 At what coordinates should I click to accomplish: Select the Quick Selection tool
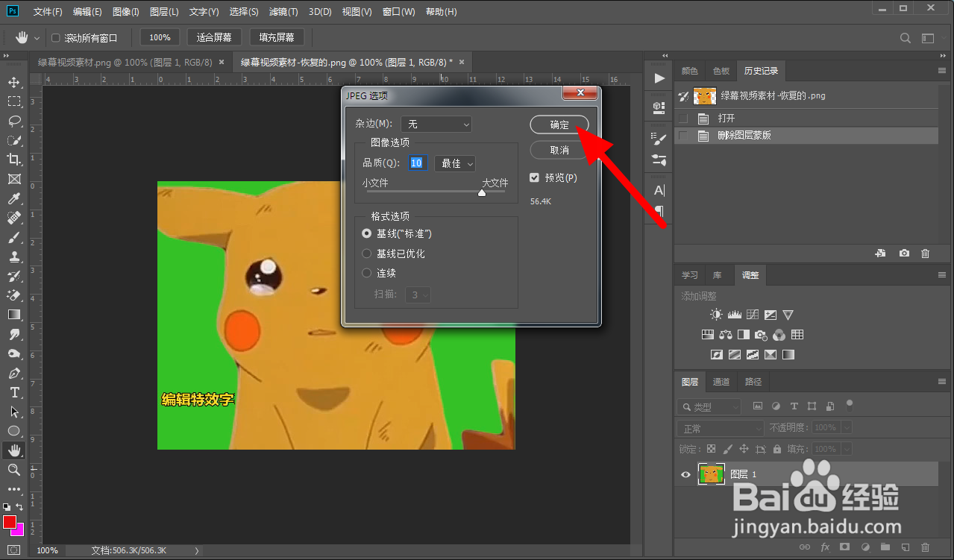(x=14, y=140)
